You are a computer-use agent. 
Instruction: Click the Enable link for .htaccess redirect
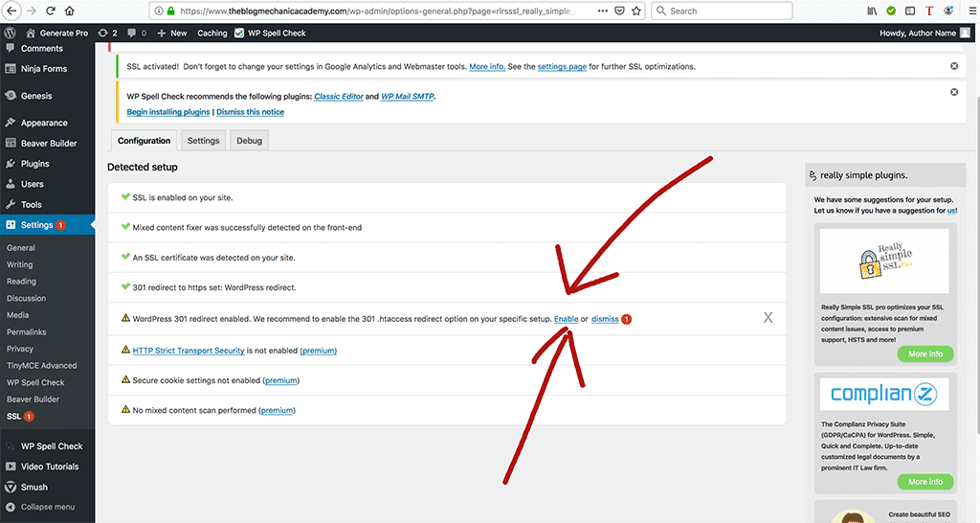[566, 319]
